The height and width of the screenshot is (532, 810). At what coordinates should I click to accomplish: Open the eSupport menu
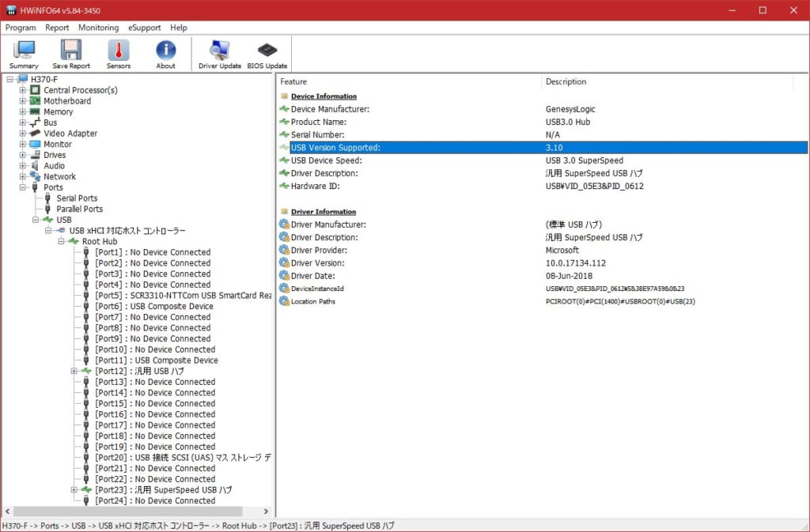tap(145, 28)
